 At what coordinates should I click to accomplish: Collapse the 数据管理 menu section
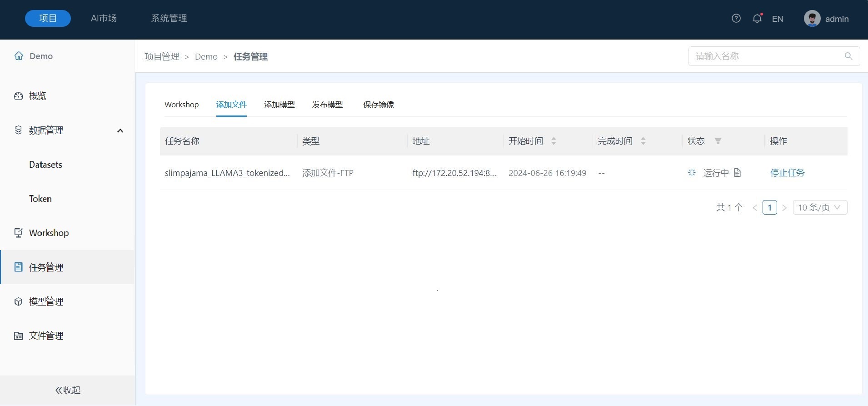[120, 130]
